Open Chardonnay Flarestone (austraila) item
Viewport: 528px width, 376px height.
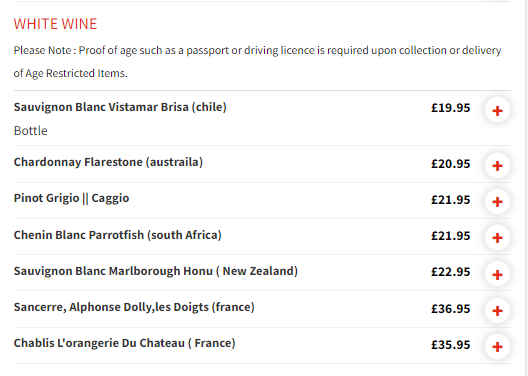[108, 162]
